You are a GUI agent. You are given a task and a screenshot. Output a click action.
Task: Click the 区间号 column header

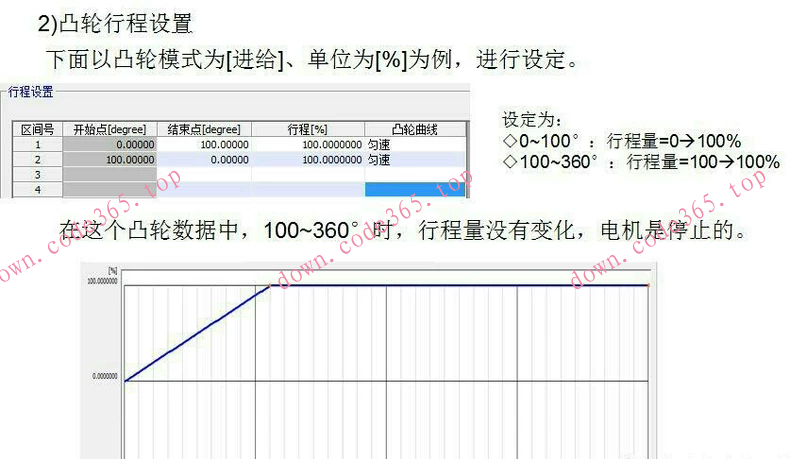(x=37, y=129)
